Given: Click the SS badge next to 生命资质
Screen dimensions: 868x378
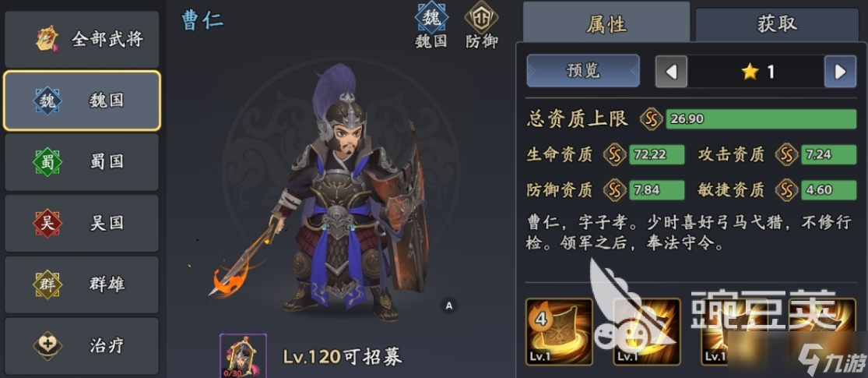Looking at the screenshot, I should click(x=614, y=154).
